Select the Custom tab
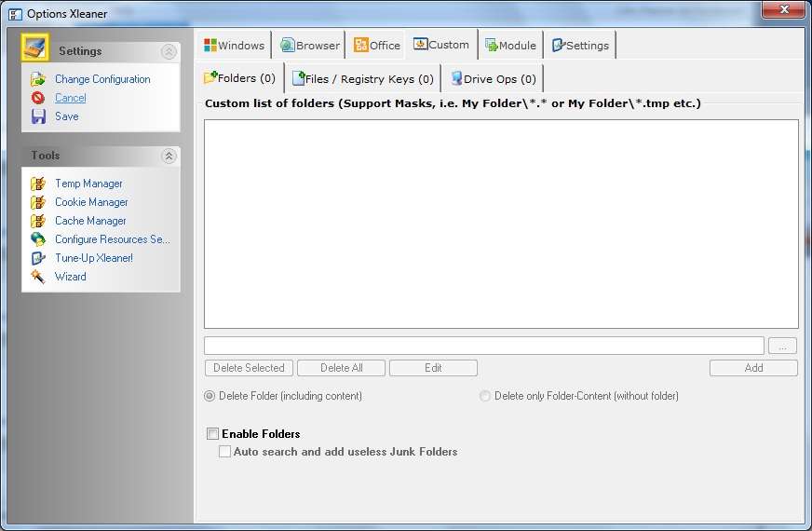Screen dimensions: 812x531 click(441, 45)
